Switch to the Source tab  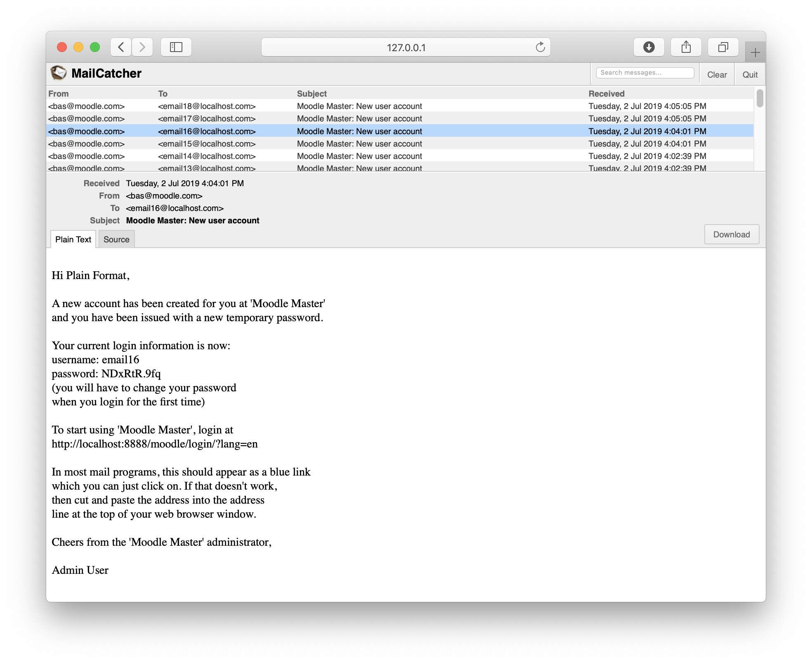click(116, 239)
